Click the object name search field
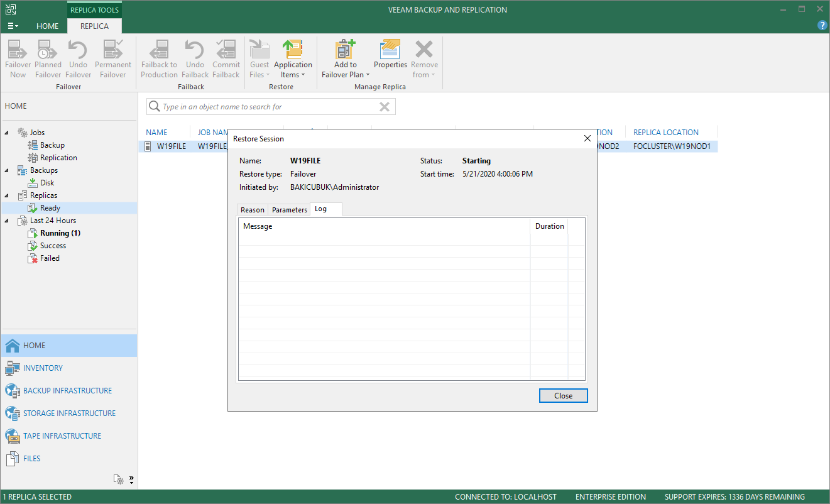830x504 pixels. pyautogui.click(x=270, y=107)
